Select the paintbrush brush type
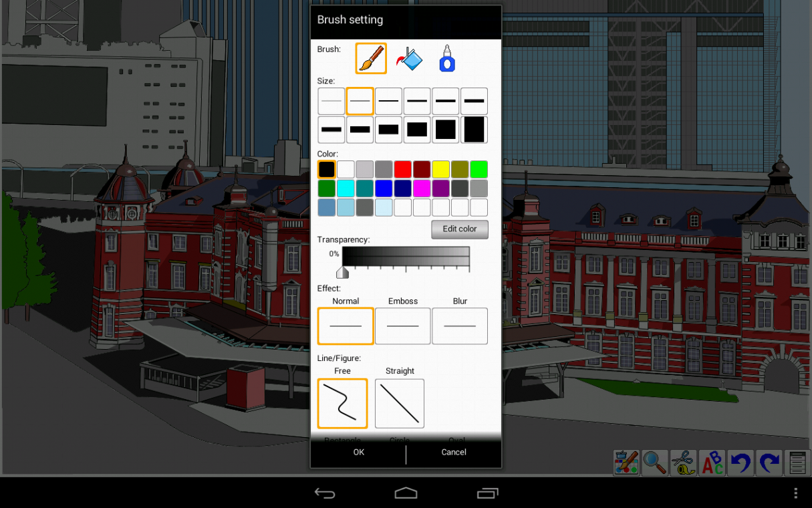 pos(371,58)
